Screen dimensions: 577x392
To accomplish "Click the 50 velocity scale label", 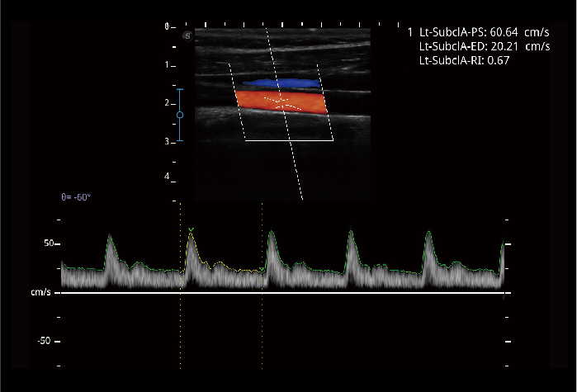I will pyautogui.click(x=49, y=243).
